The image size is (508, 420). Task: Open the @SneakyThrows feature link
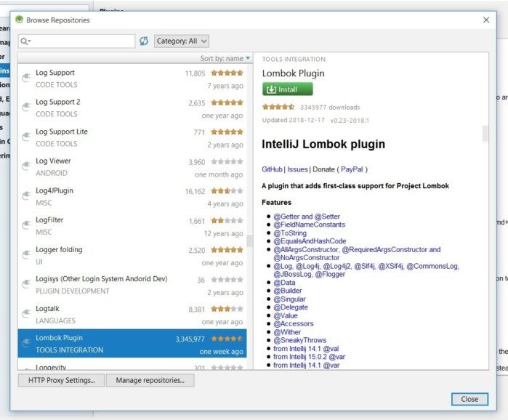coord(299,340)
